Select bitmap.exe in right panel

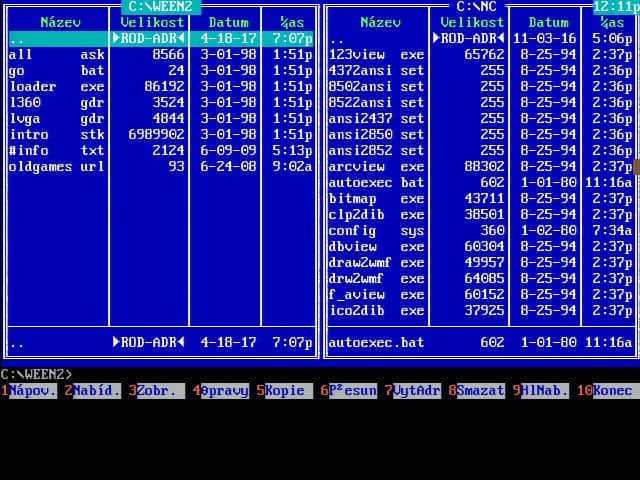tap(480, 199)
